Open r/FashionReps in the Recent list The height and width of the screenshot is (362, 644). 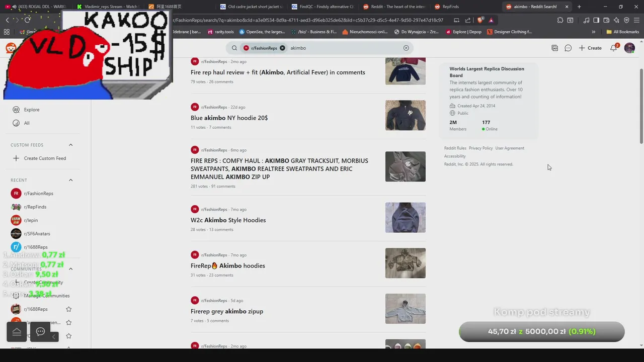pyautogui.click(x=39, y=194)
